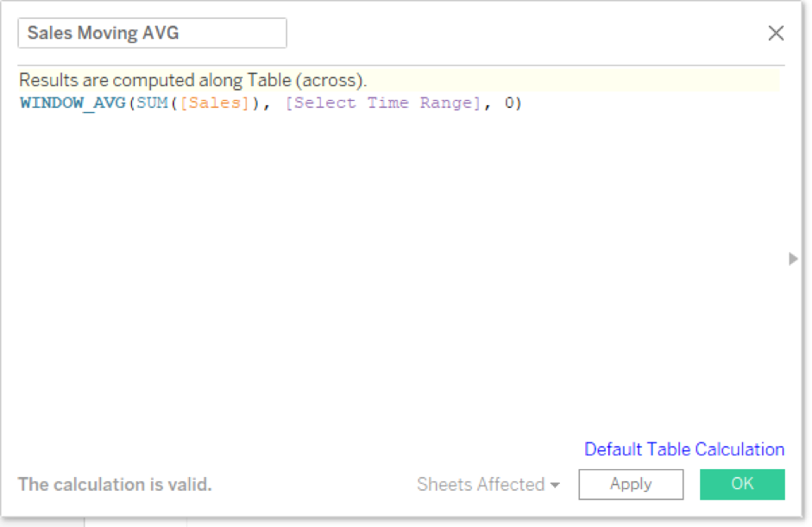Click the calculation is valid status text

pos(114,484)
